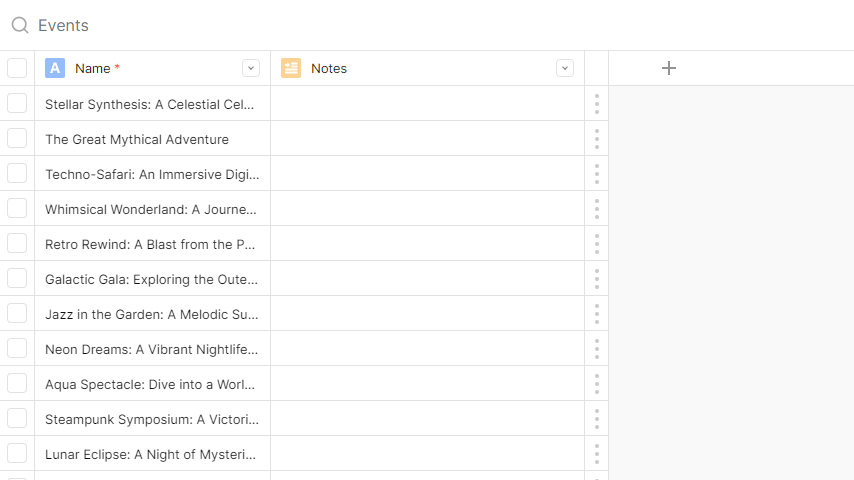This screenshot has height=480, width=854.
Task: Open the Notes column dropdown
Action: [565, 68]
